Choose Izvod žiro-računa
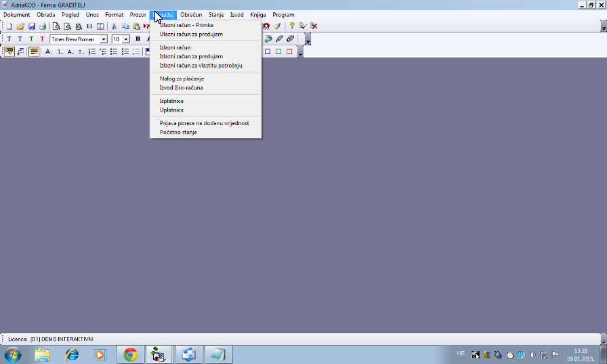The height and width of the screenshot is (364, 607). click(x=205, y=88)
